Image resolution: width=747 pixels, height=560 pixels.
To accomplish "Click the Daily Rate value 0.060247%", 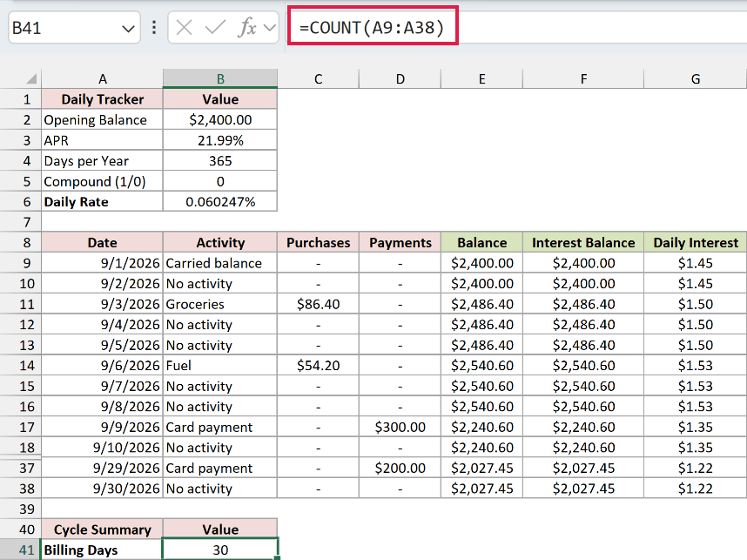I will point(220,201).
